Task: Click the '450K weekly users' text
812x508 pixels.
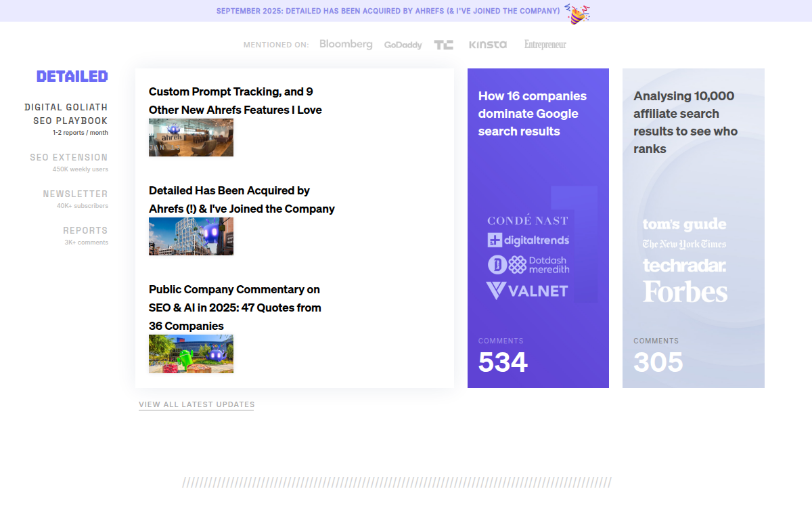Action: [81, 169]
